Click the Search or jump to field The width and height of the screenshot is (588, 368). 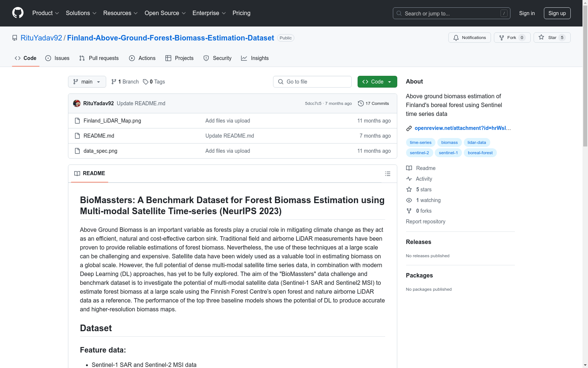[x=452, y=13]
